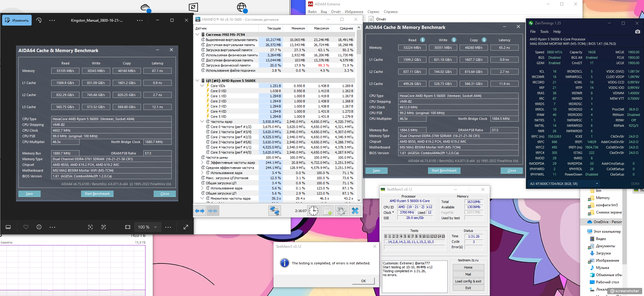Open the HWiNFO network computers icon
The width and height of the screenshot is (644, 296).
click(274, 211)
